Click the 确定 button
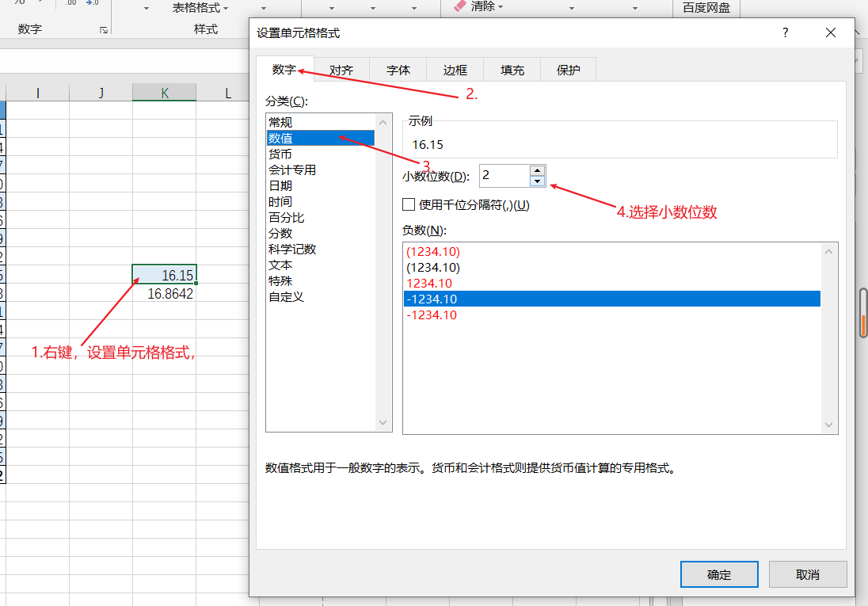The height and width of the screenshot is (606, 868). click(719, 574)
